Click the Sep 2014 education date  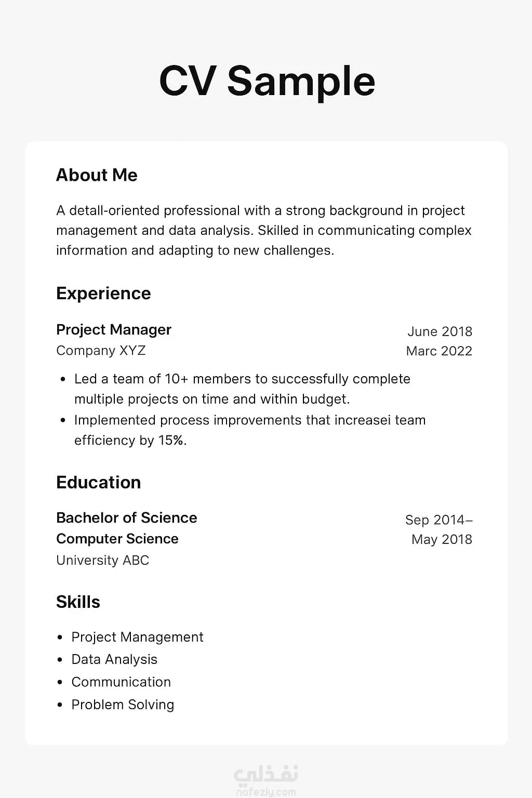439,520
